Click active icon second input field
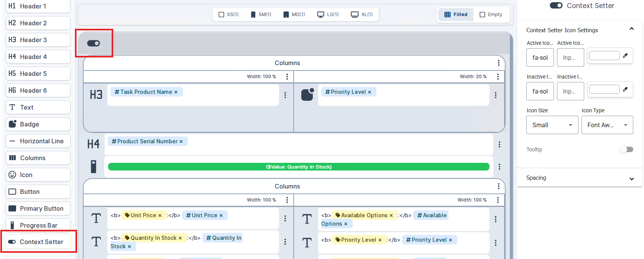Image resolution: width=644 pixels, height=259 pixels. pyautogui.click(x=570, y=57)
